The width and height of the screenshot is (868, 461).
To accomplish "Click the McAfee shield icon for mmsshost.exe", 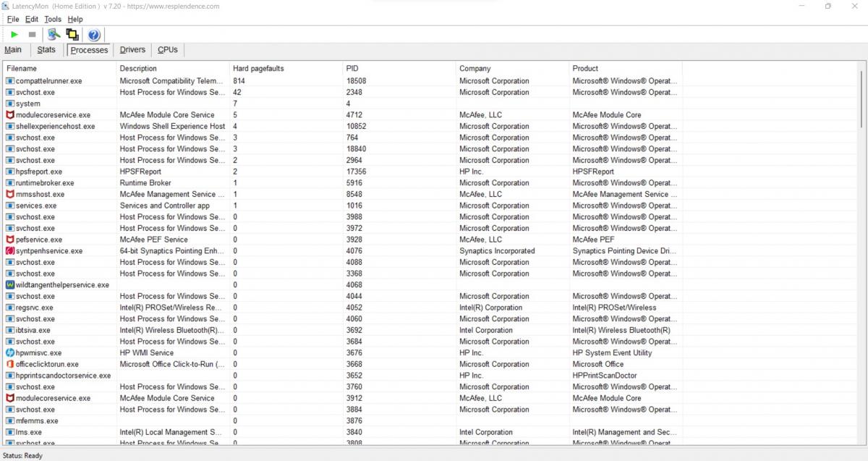I will (x=10, y=194).
